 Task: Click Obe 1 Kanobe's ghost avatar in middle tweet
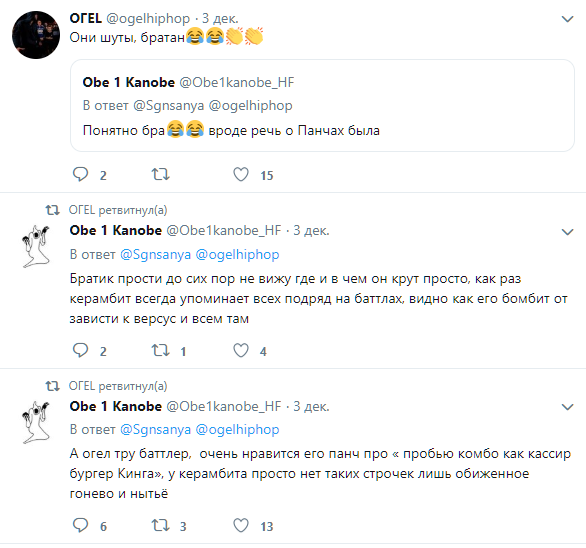tap(36, 246)
